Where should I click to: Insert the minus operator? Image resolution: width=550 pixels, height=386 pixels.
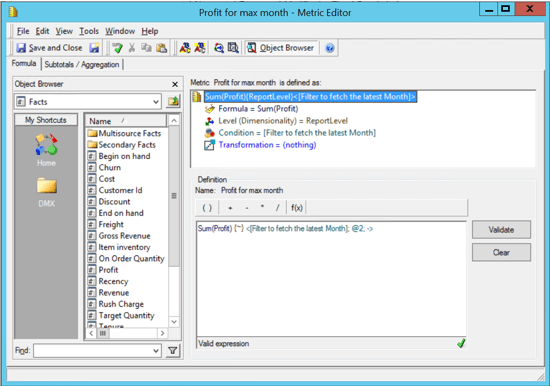[247, 208]
